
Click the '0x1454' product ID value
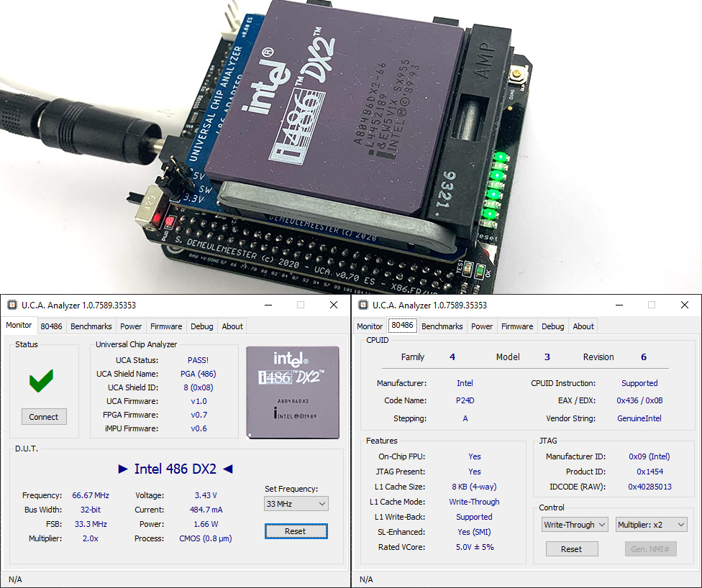pyautogui.click(x=650, y=472)
